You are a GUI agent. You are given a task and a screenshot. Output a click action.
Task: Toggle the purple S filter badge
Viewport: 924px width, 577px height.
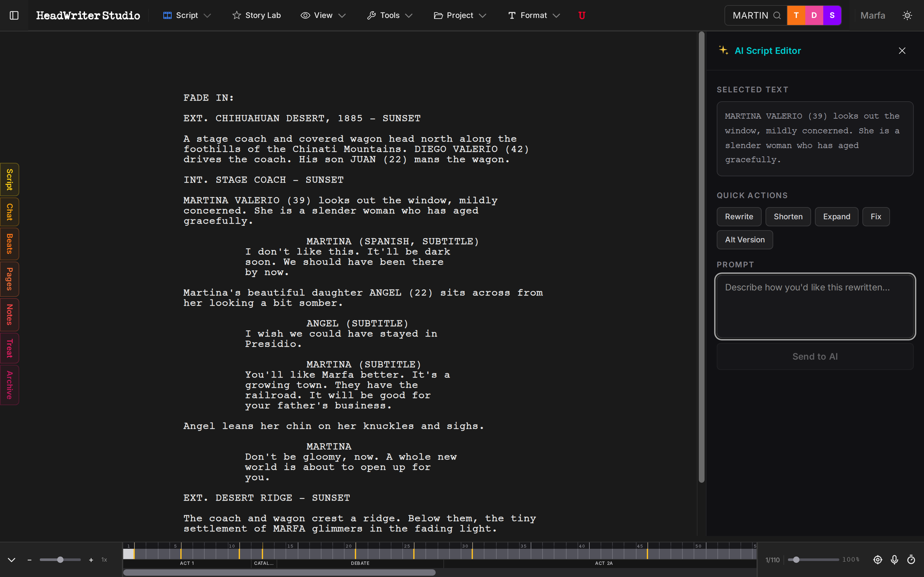point(832,15)
